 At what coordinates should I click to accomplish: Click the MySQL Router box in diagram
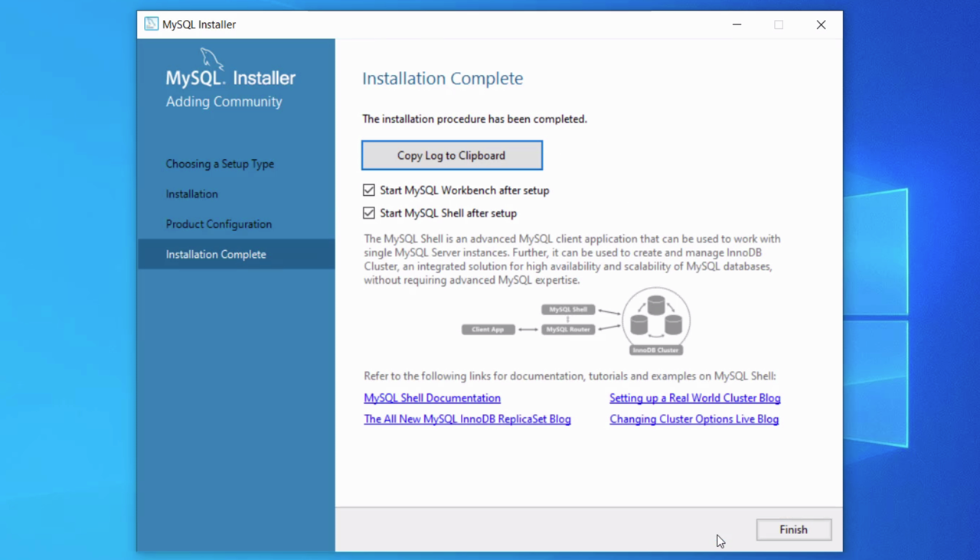coord(568,330)
